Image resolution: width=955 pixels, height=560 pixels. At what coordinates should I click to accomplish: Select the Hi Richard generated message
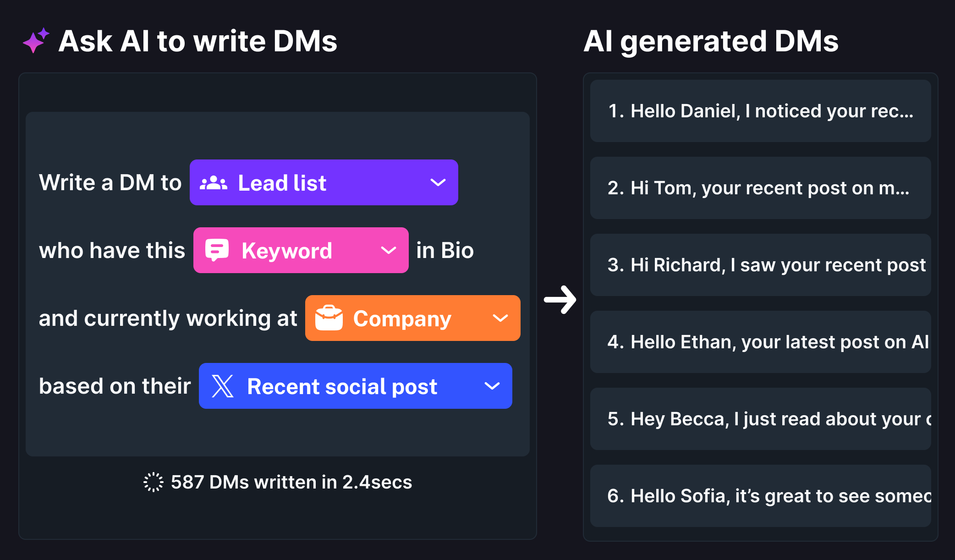(761, 265)
